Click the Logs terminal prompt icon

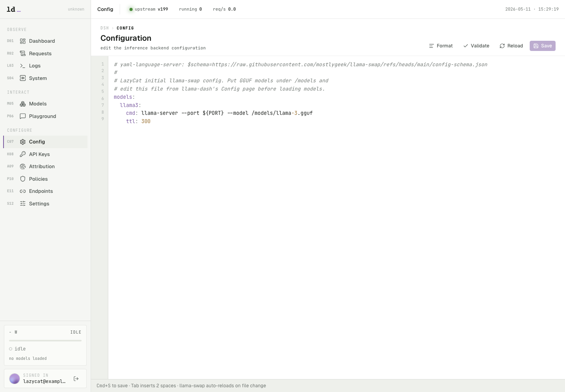pyautogui.click(x=23, y=66)
